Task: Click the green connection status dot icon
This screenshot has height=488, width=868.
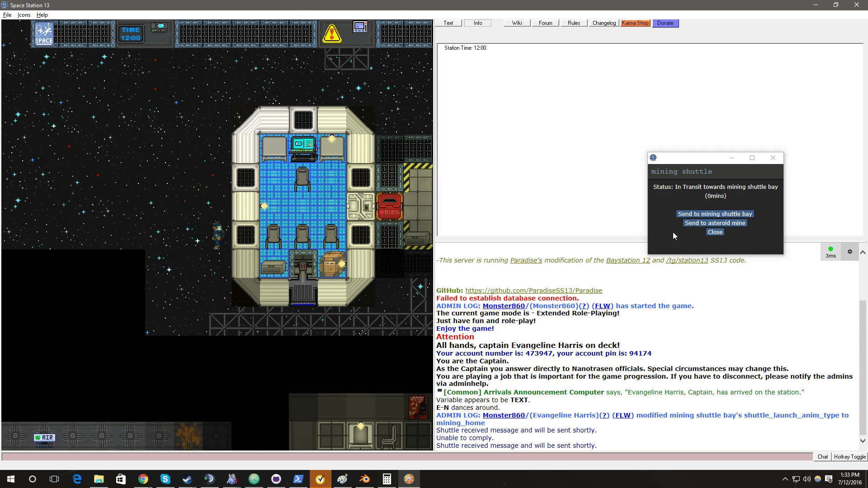Action: click(x=830, y=249)
